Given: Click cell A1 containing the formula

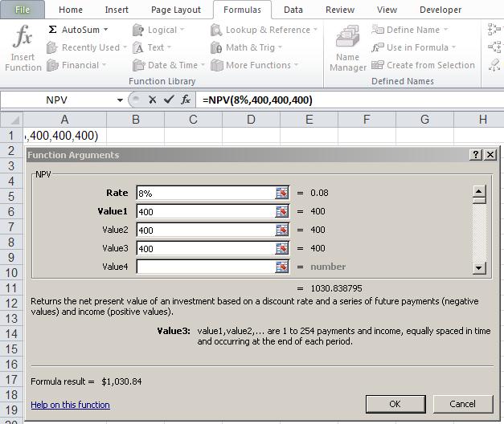Looking at the screenshot, I should coord(64,136).
